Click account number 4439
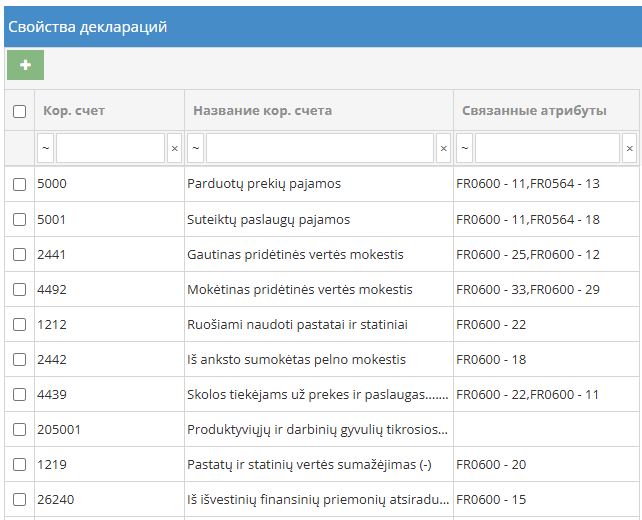The width and height of the screenshot is (642, 520). [x=52, y=395]
